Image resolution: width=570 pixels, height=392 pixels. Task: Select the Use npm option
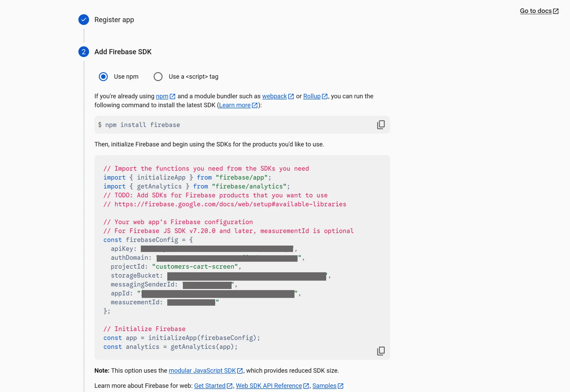coord(103,76)
